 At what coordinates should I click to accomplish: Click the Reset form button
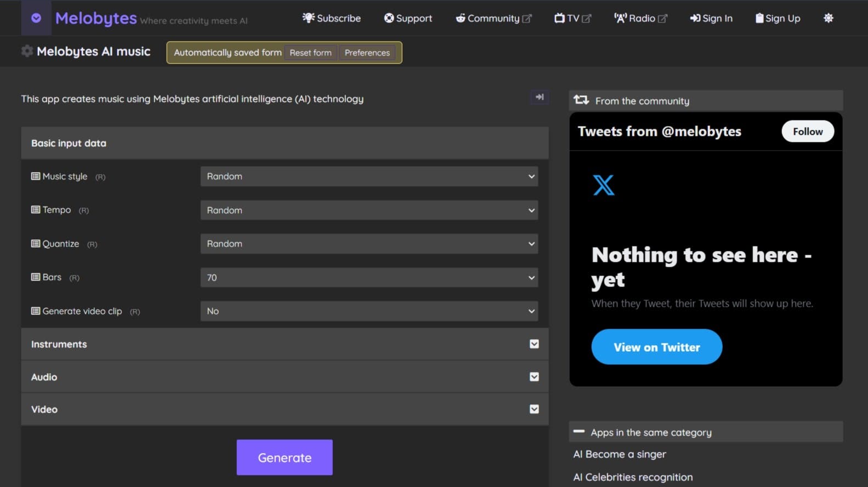310,53
